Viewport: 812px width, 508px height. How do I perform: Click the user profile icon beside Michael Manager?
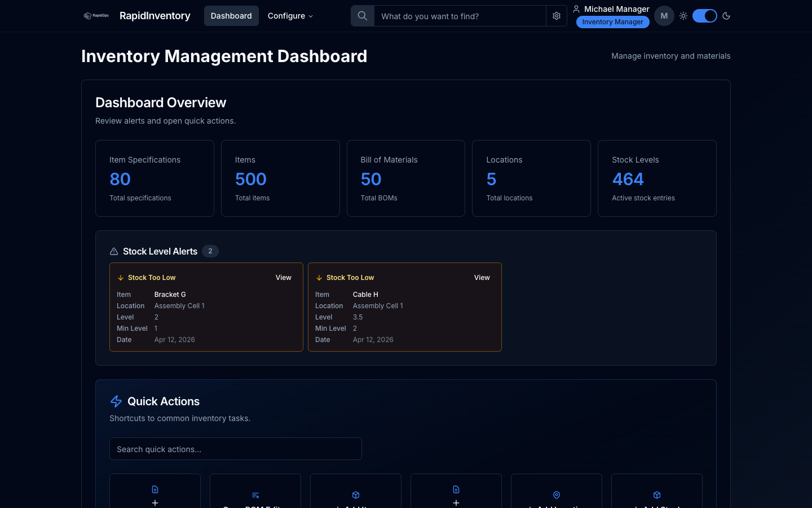[576, 9]
